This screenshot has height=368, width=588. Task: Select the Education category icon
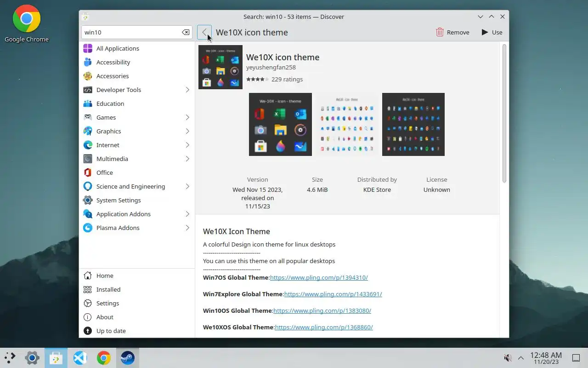88,103
